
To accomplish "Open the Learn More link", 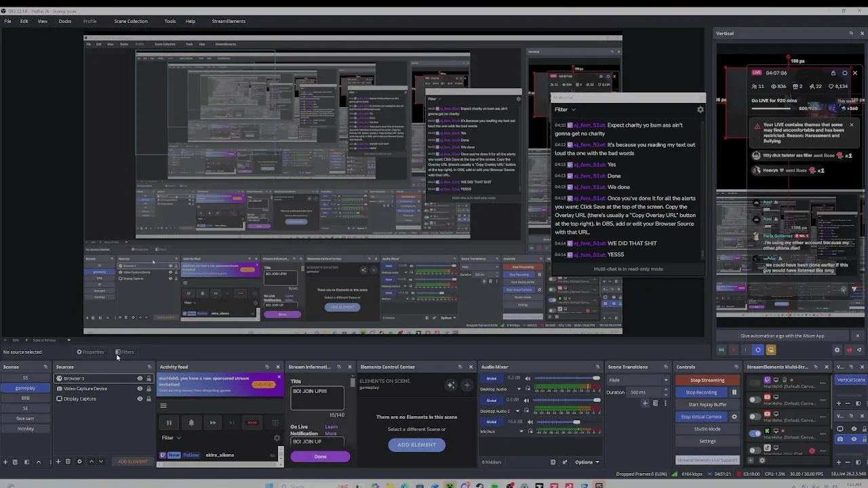I will (331, 430).
